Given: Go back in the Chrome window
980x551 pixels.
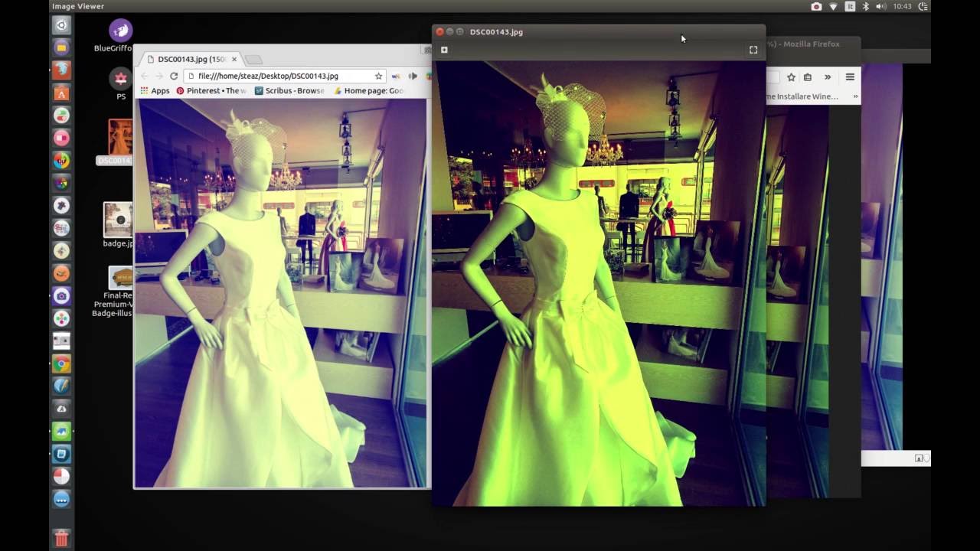Looking at the screenshot, I should coord(144,76).
